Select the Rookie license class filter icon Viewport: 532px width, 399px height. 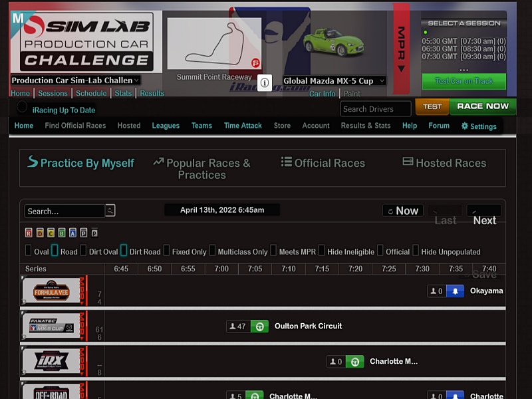(x=29, y=233)
